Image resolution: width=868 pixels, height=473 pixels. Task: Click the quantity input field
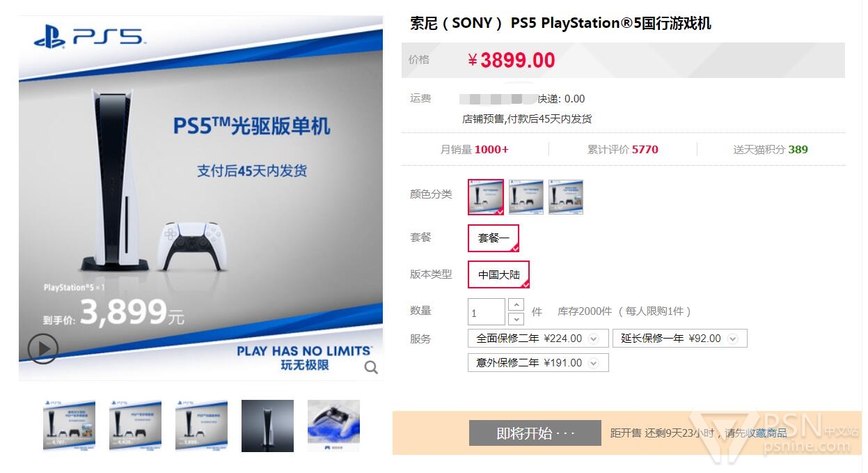[x=486, y=312]
